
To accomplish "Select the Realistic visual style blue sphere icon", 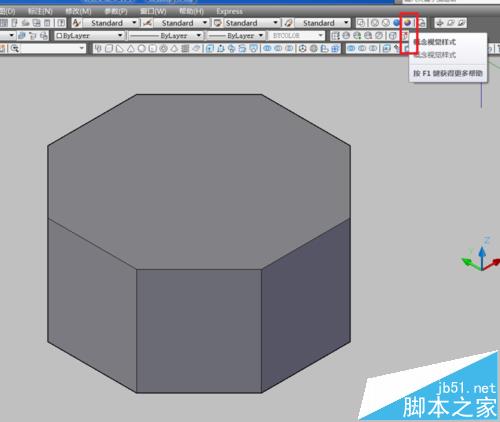I will 397,23.
